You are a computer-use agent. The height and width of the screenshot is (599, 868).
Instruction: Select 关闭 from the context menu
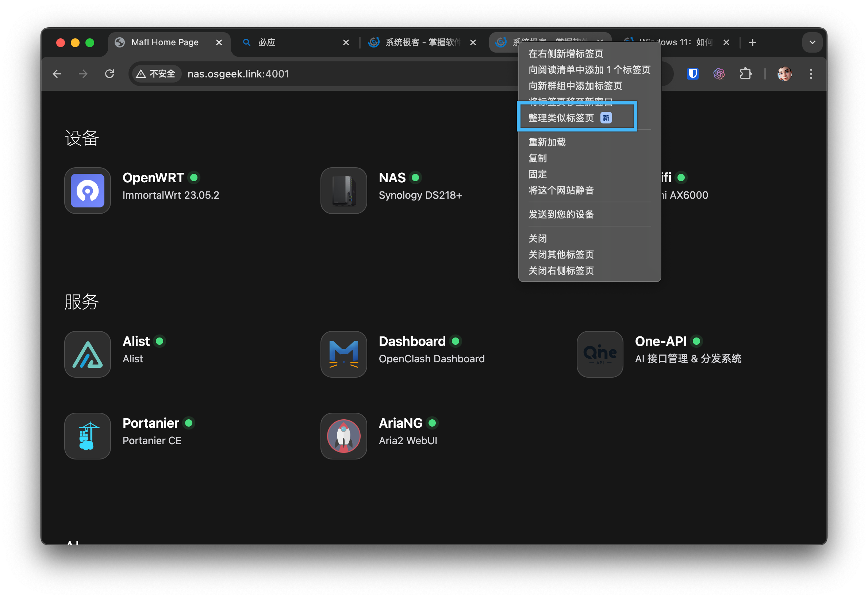click(589, 239)
